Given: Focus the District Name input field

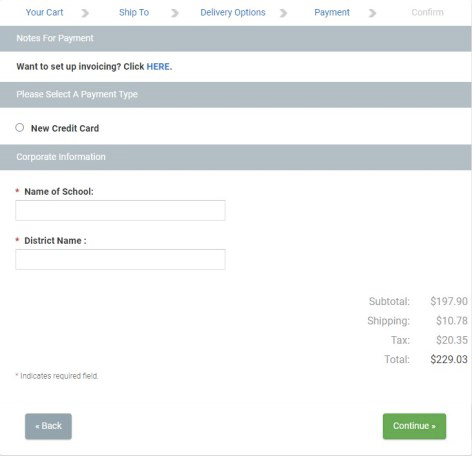Looking at the screenshot, I should [x=120, y=259].
